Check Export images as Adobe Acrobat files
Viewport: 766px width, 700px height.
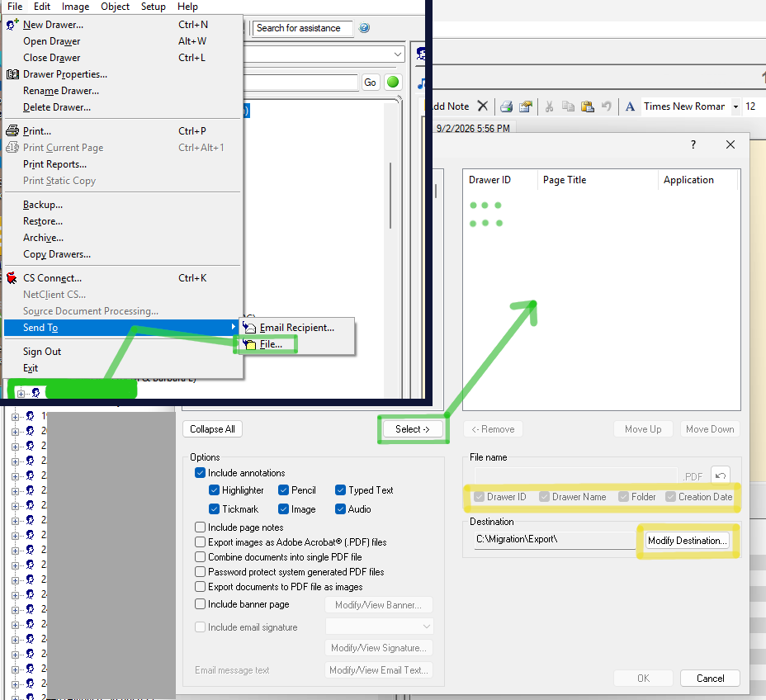[200, 542]
